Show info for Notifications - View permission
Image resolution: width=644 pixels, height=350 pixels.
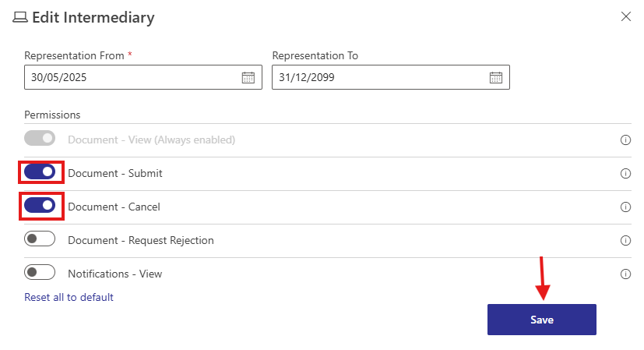[x=625, y=274]
